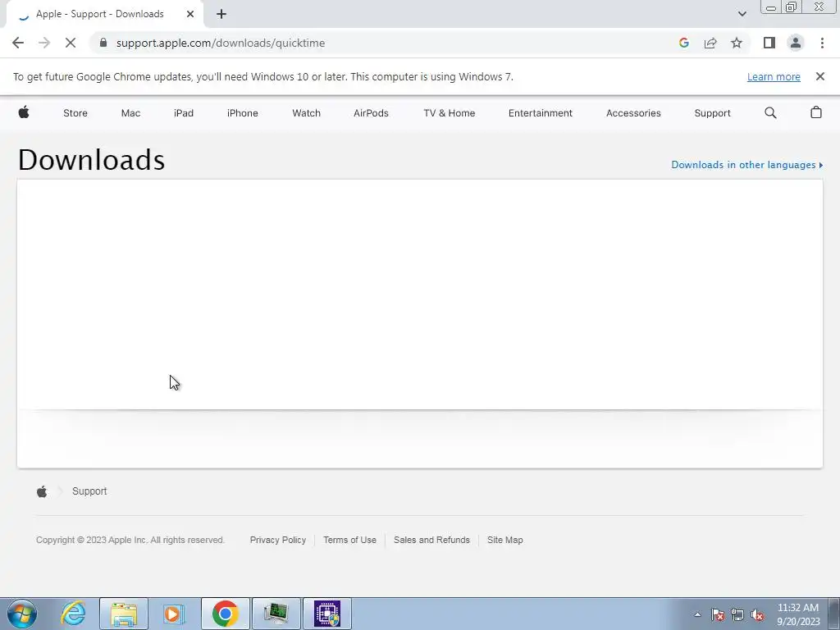Click the forward navigation arrow

click(x=44, y=43)
